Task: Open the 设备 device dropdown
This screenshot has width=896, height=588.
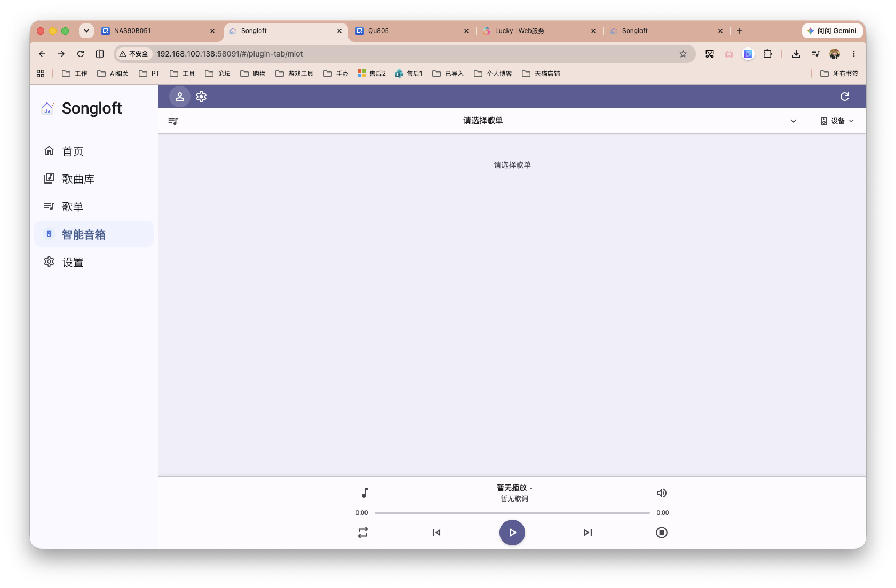Action: click(x=837, y=121)
